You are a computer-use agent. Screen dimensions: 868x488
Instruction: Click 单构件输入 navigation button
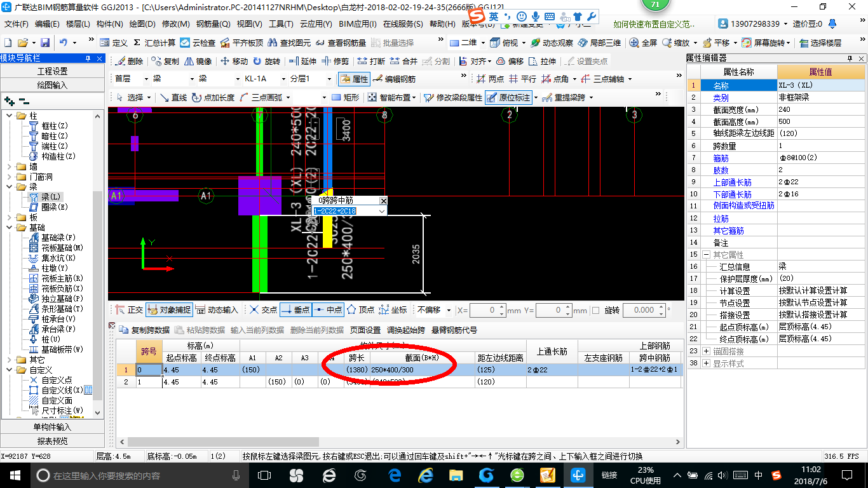[x=52, y=427]
